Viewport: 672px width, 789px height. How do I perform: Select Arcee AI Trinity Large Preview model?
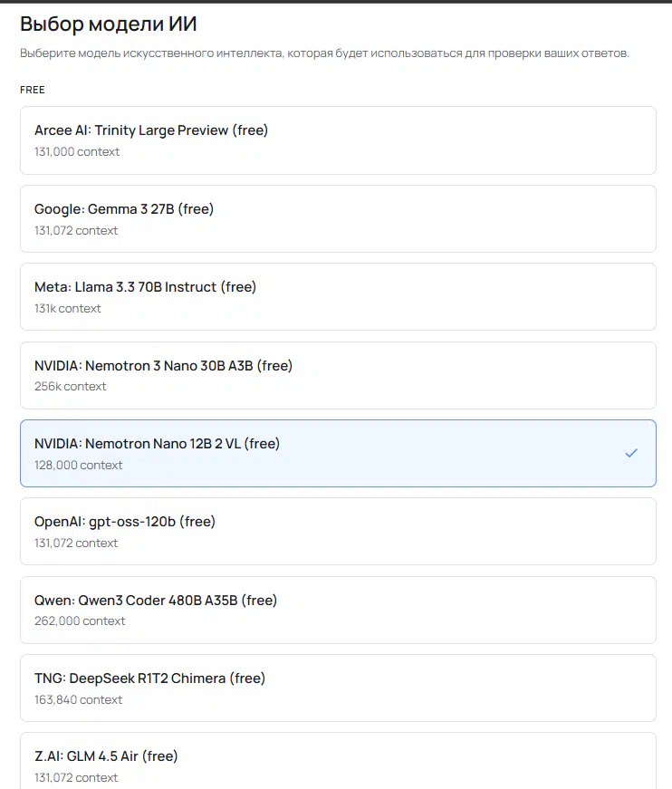pos(337,140)
